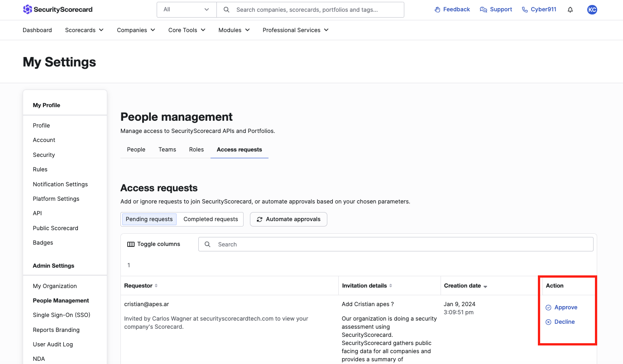
Task: Open the Feedback link
Action: pyautogui.click(x=452, y=9)
